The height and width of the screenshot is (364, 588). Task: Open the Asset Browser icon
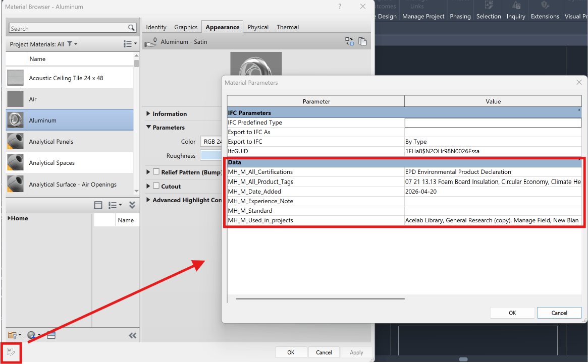click(51, 336)
